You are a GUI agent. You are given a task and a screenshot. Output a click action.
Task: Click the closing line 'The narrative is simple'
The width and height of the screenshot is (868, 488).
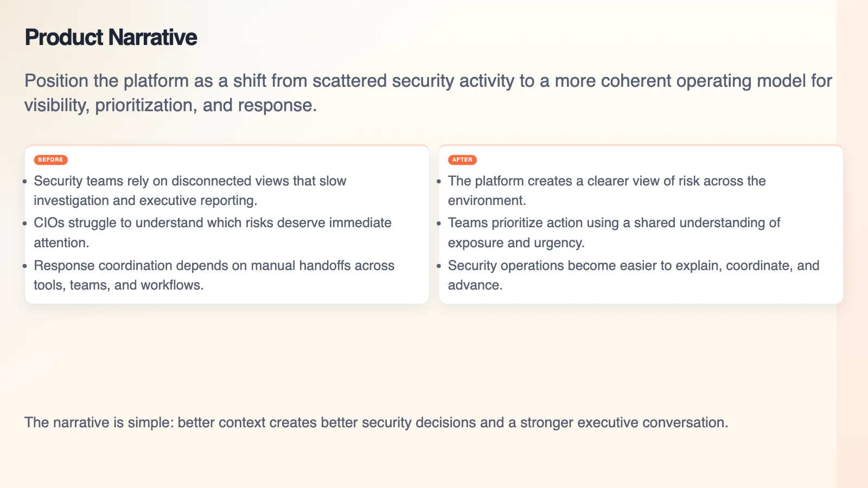[x=376, y=422]
